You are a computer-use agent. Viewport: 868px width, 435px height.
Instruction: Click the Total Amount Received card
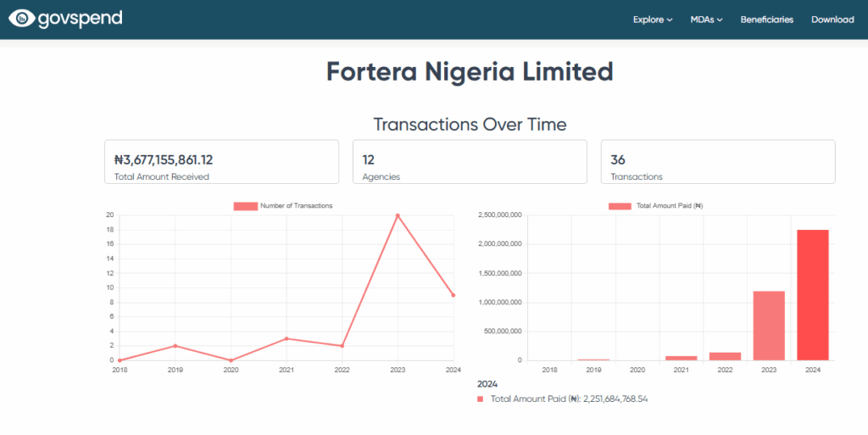click(x=221, y=162)
